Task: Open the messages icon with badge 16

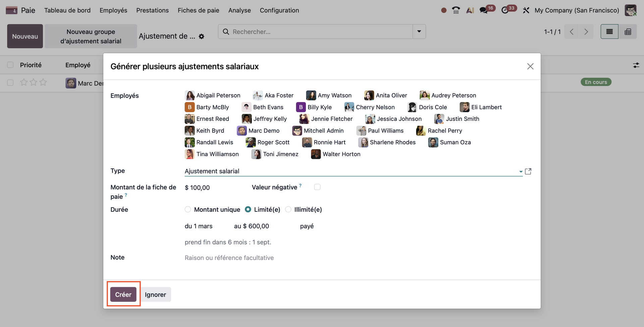Action: point(483,10)
